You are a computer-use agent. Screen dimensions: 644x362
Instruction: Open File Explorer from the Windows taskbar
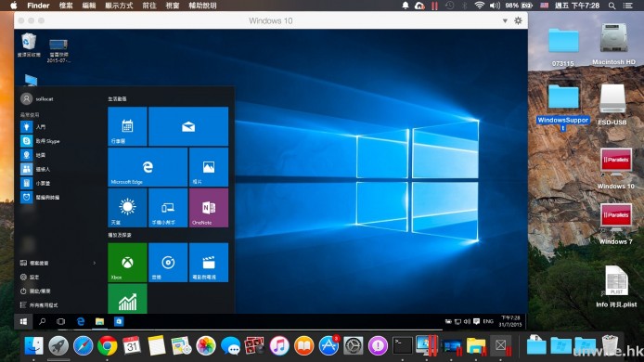99,321
